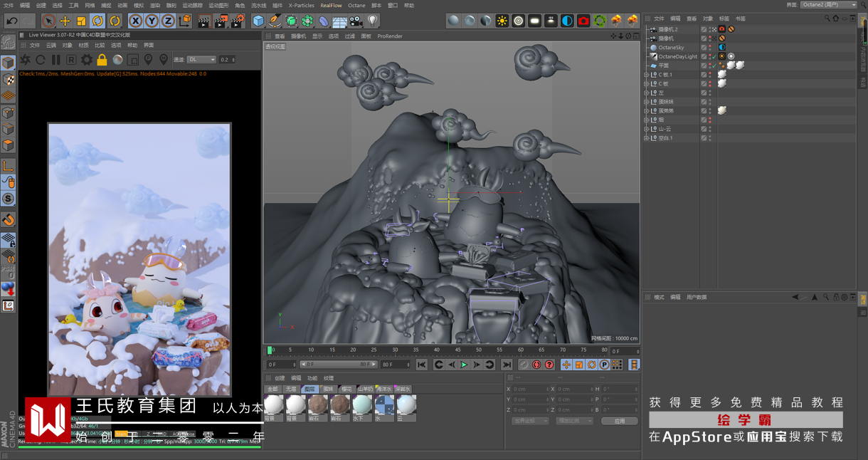This screenshot has height=460, width=868.
Task: Toggle X-axis lock icon
Action: [x=135, y=21]
